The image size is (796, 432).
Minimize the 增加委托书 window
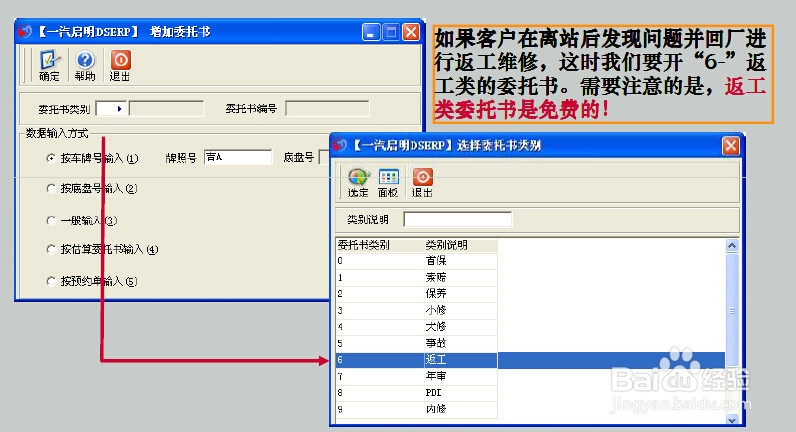click(371, 32)
